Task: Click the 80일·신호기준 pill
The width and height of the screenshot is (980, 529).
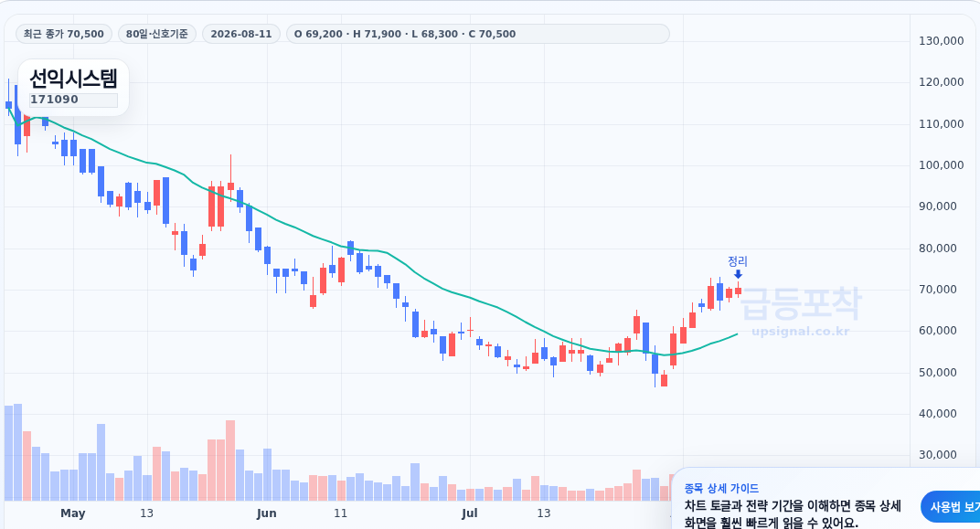Action: coord(157,34)
